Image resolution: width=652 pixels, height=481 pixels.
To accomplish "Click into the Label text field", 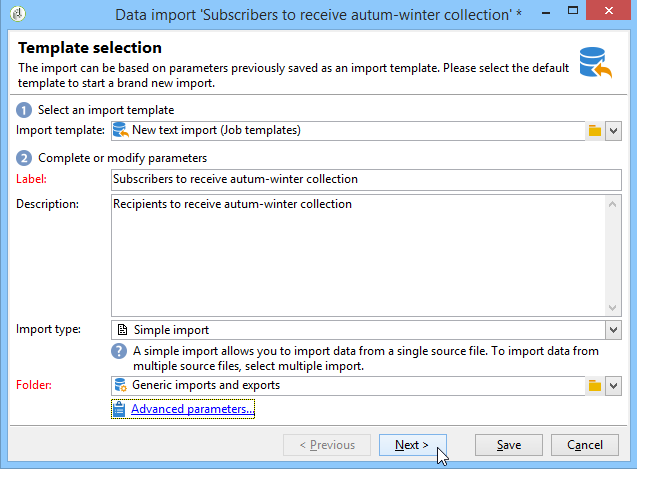I will coord(366,180).
